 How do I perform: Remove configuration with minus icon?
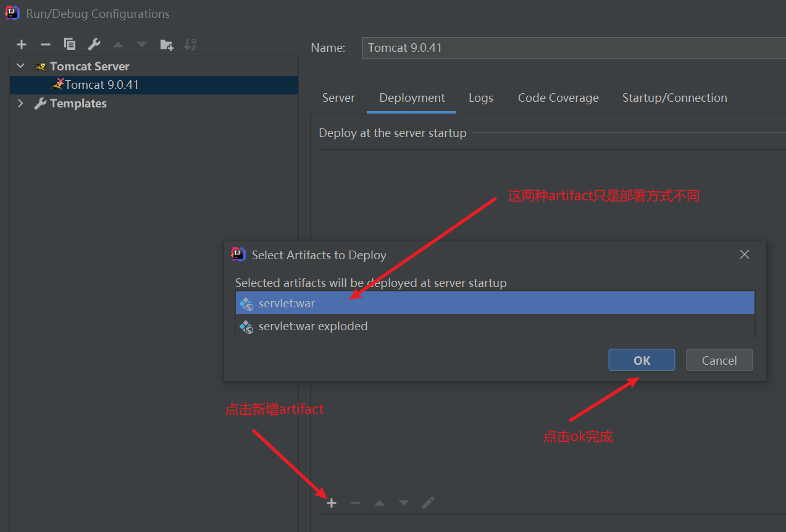[x=45, y=44]
